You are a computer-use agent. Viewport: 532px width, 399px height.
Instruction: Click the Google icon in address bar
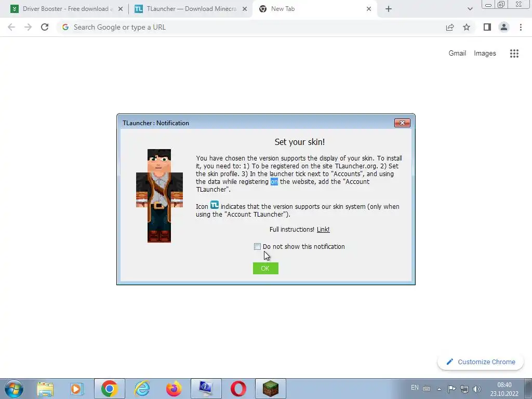[65, 27]
